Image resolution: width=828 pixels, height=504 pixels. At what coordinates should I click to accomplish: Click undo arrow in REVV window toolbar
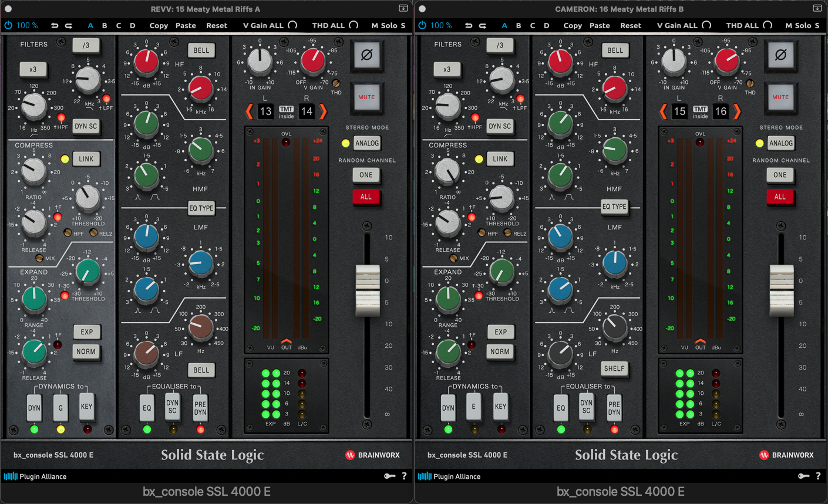click(x=55, y=25)
